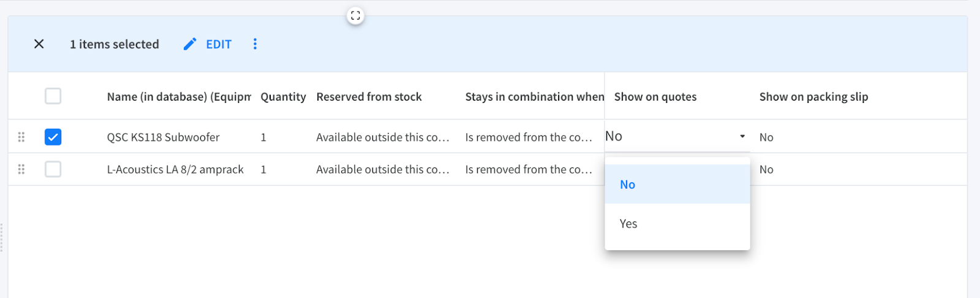Open the three-dot more options menu
The image size is (980, 298).
255,44
